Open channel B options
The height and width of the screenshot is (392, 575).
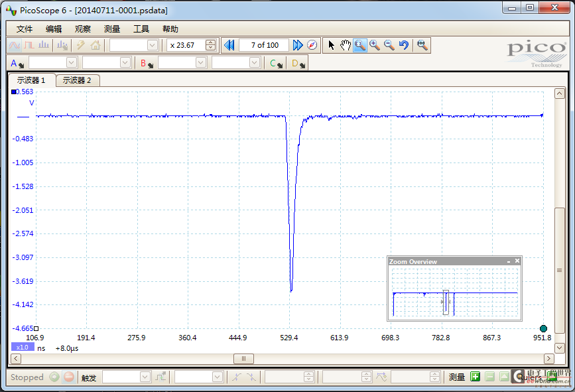click(147, 64)
